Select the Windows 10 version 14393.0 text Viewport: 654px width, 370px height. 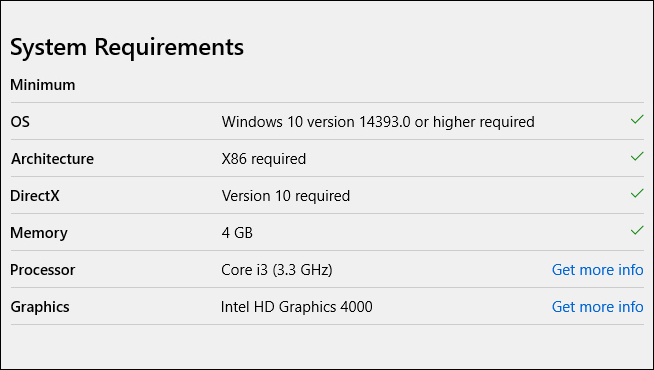(316, 122)
